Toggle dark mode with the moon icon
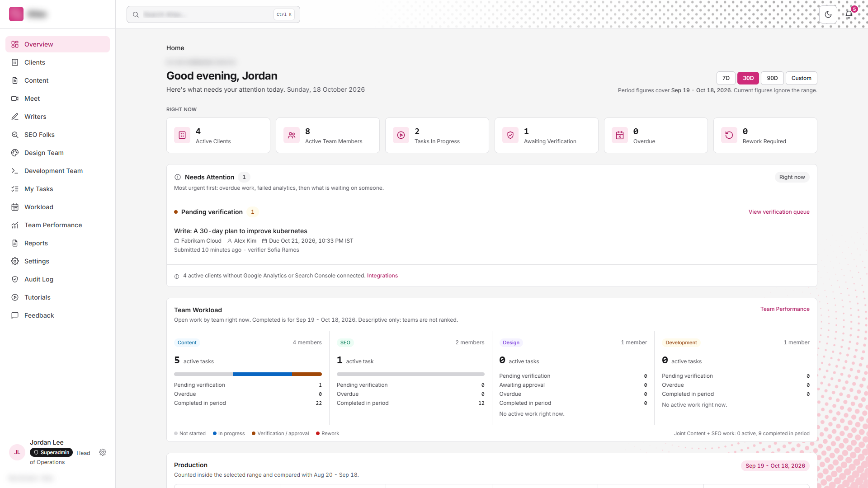Image resolution: width=868 pixels, height=488 pixels. click(x=828, y=14)
